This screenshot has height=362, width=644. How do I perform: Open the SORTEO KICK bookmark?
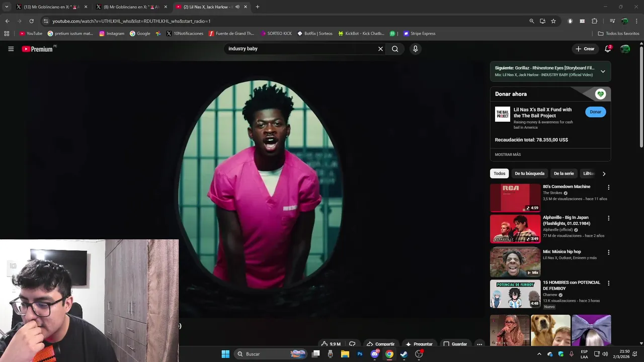pos(276,34)
